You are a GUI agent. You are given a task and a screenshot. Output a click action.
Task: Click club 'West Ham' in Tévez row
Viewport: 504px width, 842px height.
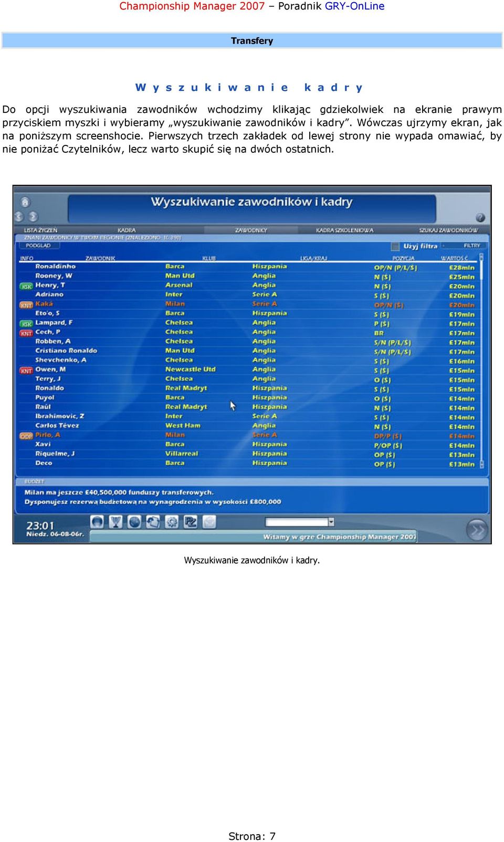click(183, 426)
